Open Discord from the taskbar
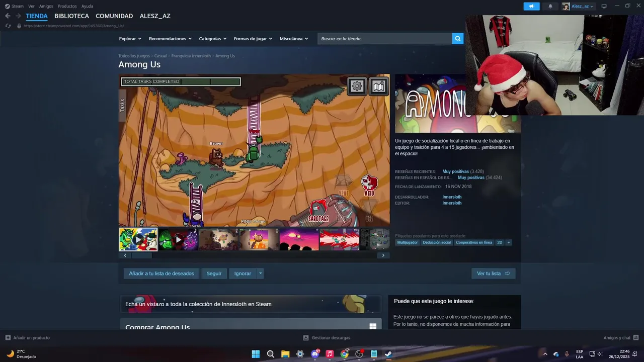This screenshot has width=644, height=362. pos(315,354)
